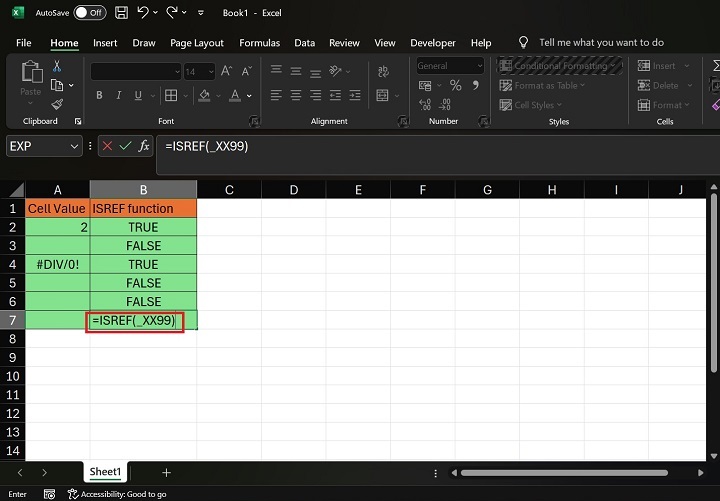This screenshot has width=720, height=501.
Task: Open the font size dropdown showing 14
Action: click(211, 72)
